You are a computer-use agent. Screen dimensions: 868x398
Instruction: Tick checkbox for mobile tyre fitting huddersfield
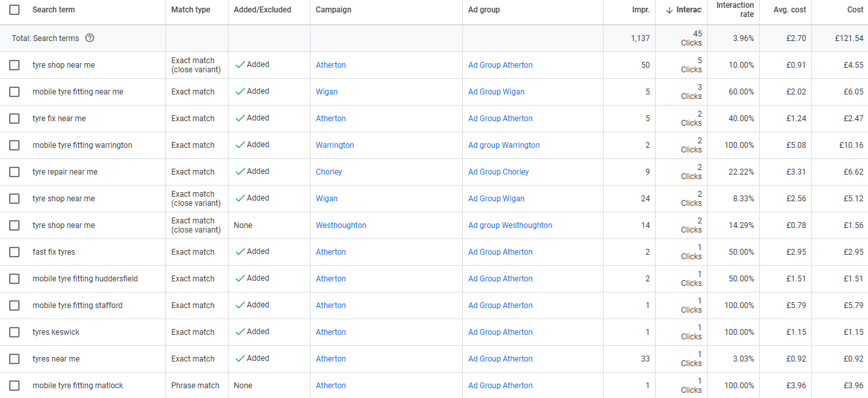click(14, 279)
